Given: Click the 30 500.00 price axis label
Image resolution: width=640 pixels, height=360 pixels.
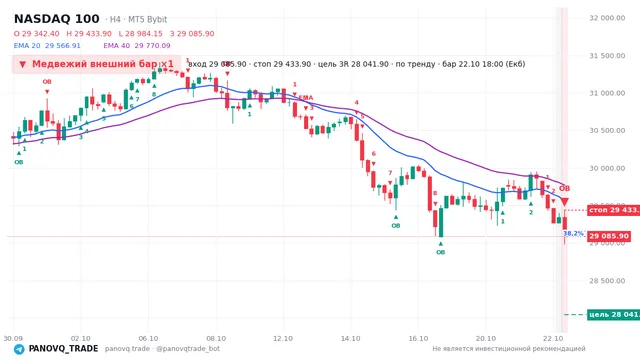Looking at the screenshot, I should (607, 131).
